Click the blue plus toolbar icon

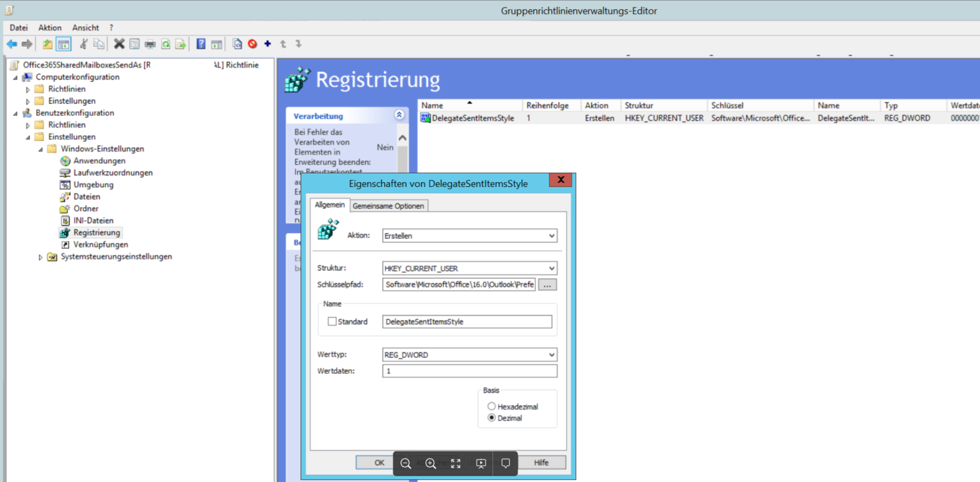[268, 44]
